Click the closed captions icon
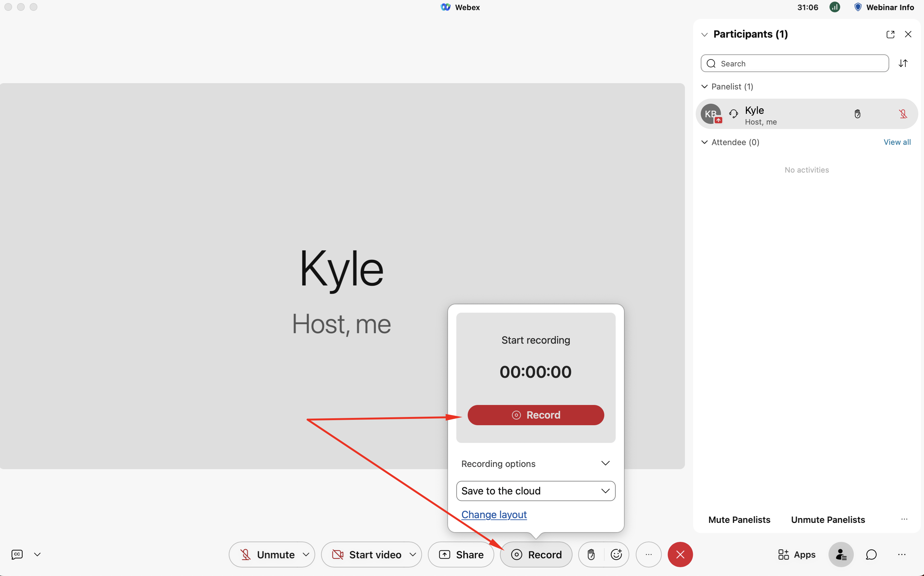924x576 pixels. [x=17, y=554]
